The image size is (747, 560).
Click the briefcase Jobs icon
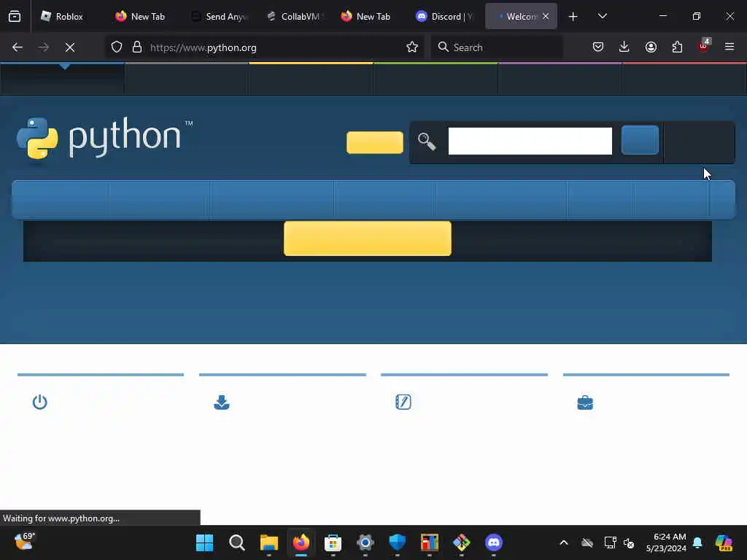(585, 402)
